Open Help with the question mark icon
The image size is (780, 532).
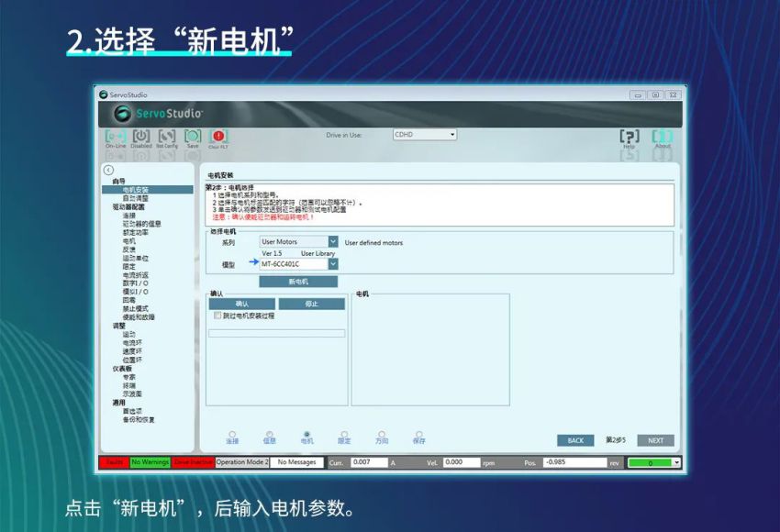pos(630,136)
